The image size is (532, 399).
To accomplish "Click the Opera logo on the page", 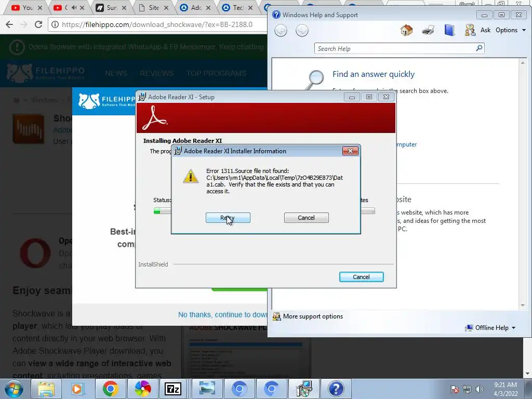I will 35,253.
